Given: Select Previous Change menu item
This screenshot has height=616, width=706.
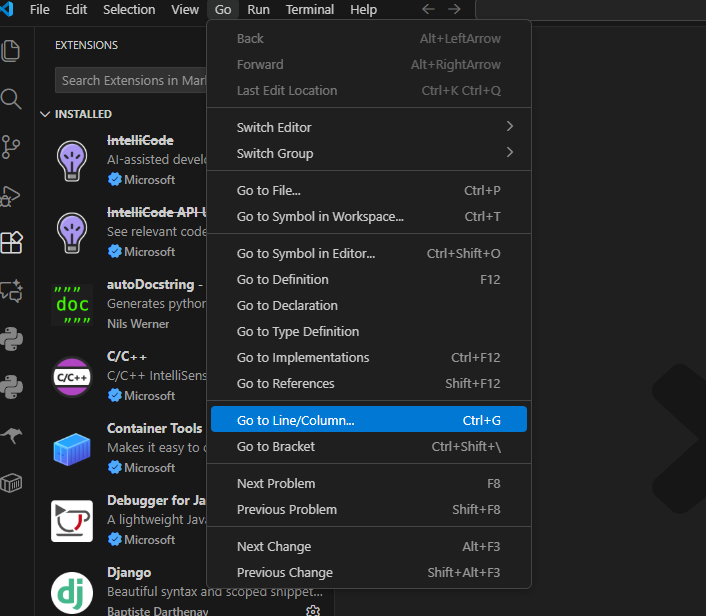Looking at the screenshot, I should coord(369,573).
